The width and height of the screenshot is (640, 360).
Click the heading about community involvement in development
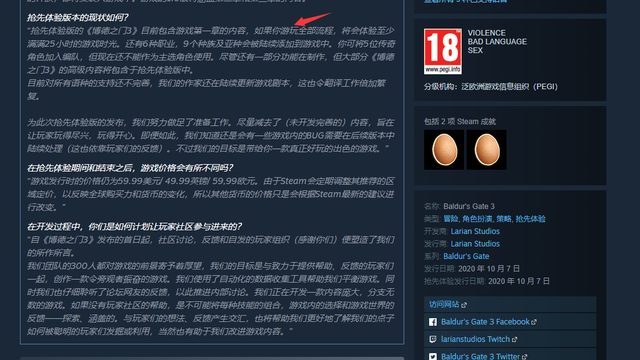click(134, 227)
